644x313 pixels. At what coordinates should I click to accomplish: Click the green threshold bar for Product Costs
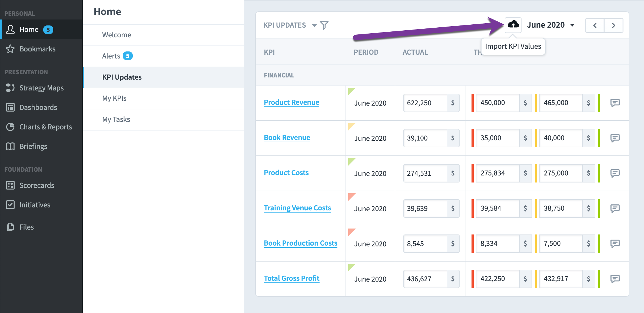click(x=599, y=173)
